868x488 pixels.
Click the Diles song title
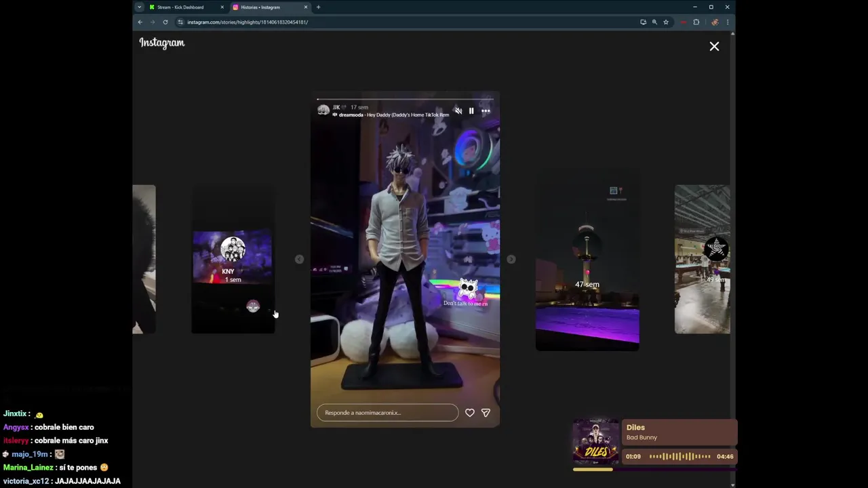pyautogui.click(x=635, y=427)
